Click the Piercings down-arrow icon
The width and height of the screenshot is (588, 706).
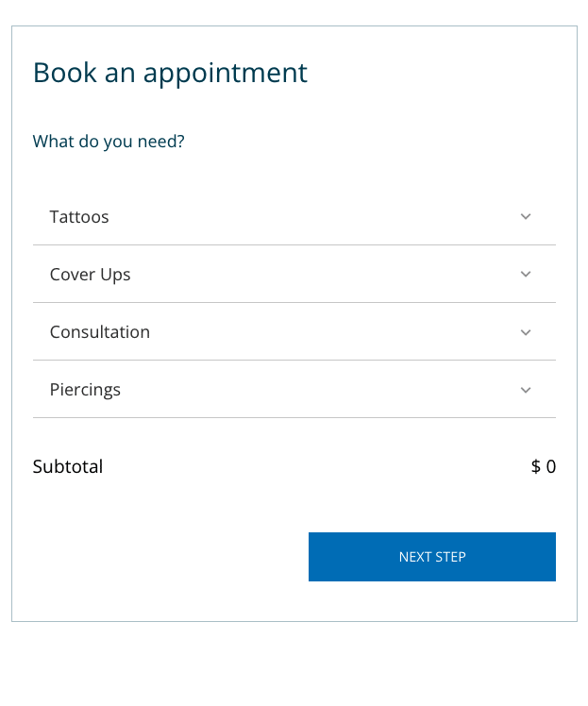(x=526, y=390)
